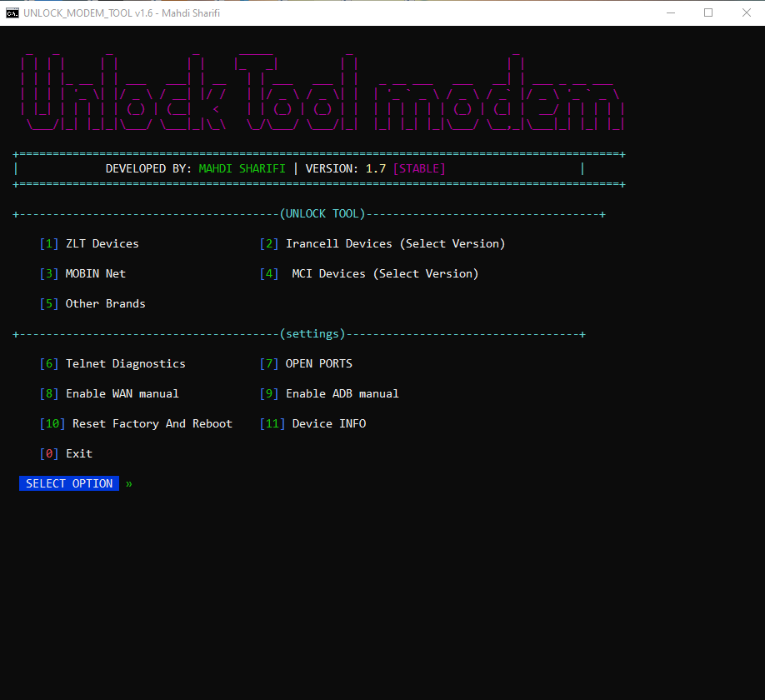Viewport: 765px width, 700px height.
Task: Click the (UNLOCK TOOL) section header
Action: click(x=324, y=213)
